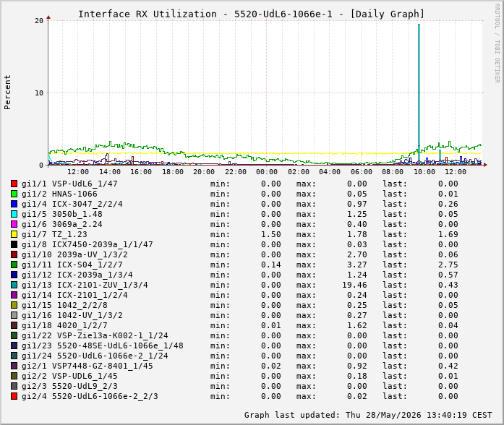Click the last value 2.75
504x425 pixels.
(x=448, y=265)
